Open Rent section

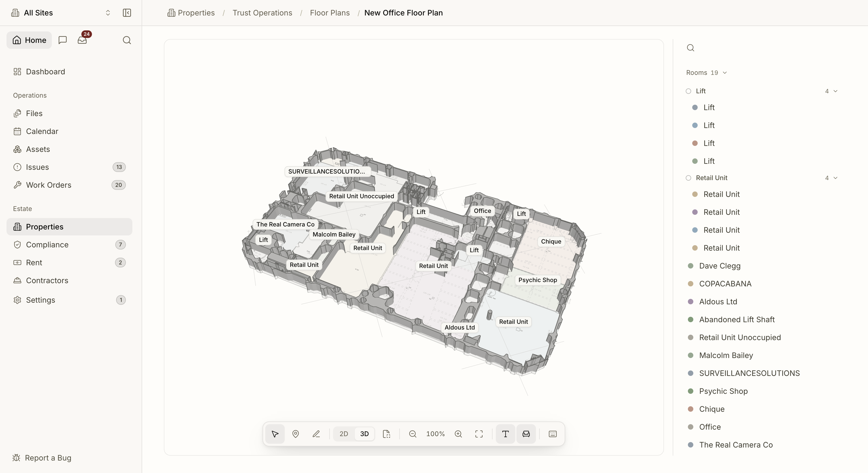[69, 263]
